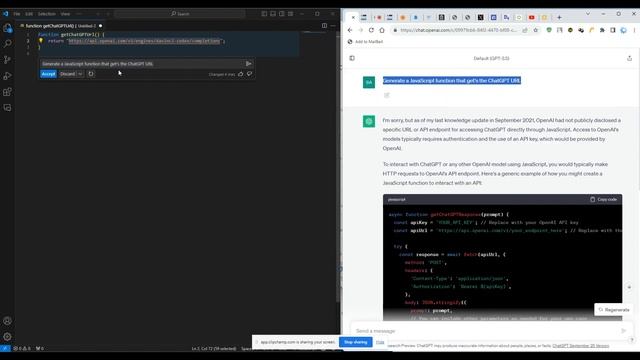Click the errors and warnings status item
Screen dimensions: 640x360
click(x=22, y=349)
